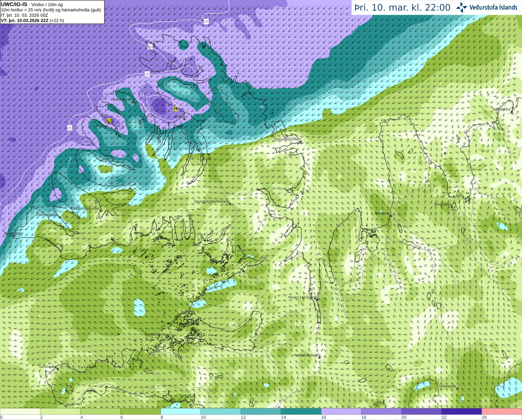The width and height of the screenshot is (522, 420).
Task: Click the Gufuskálar station label
Action: [x=47, y=366]
